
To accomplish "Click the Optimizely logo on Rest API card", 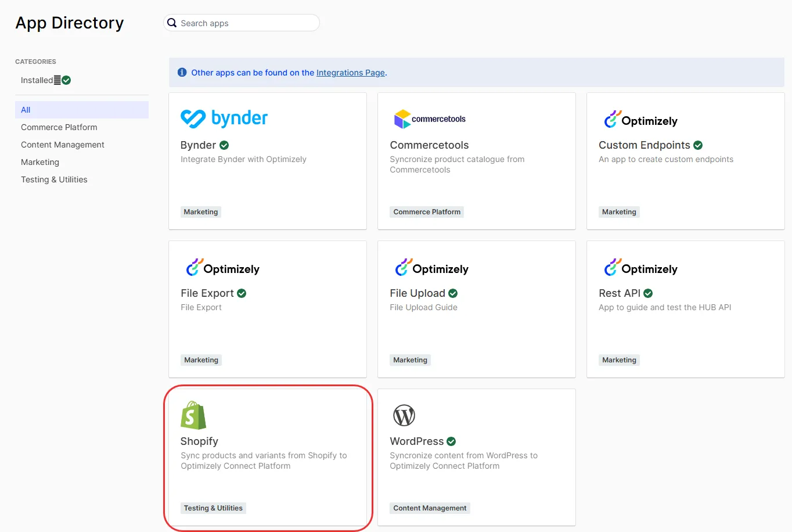I will click(641, 268).
